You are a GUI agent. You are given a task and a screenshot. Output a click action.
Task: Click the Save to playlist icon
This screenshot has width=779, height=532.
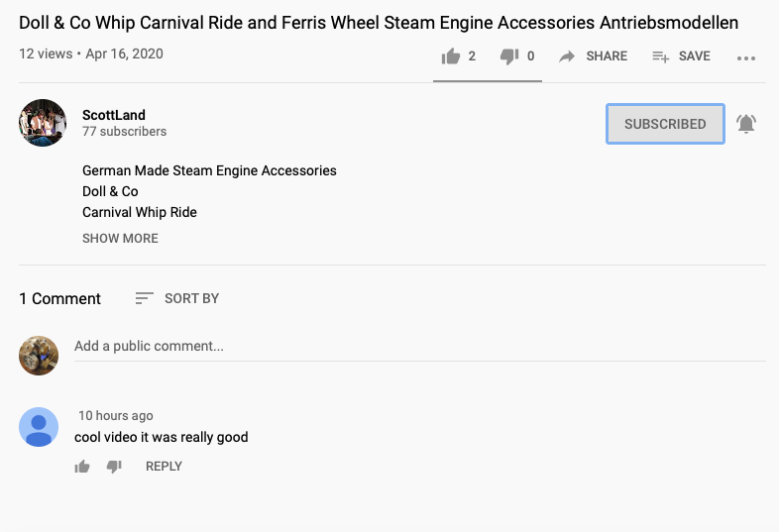pyautogui.click(x=661, y=56)
